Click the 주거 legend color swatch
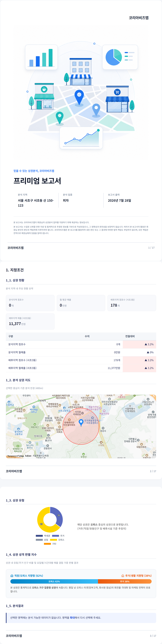Viewport: 162px width, 644px height. tap(55, 536)
